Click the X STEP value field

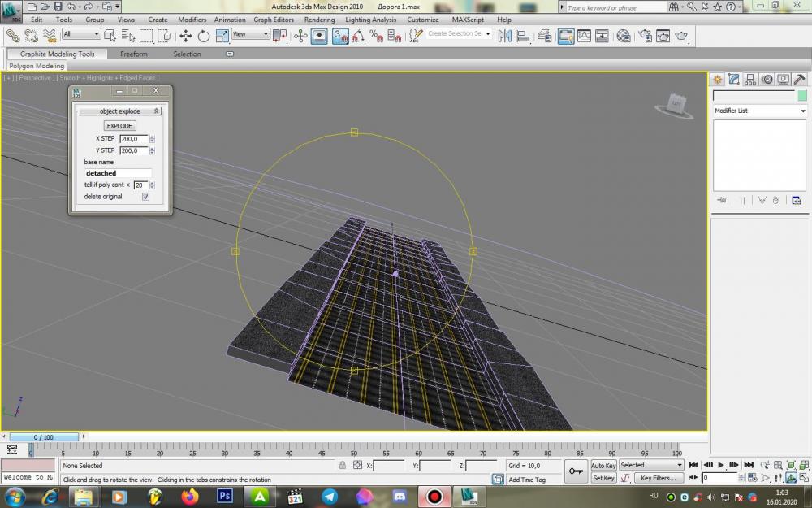(x=134, y=139)
